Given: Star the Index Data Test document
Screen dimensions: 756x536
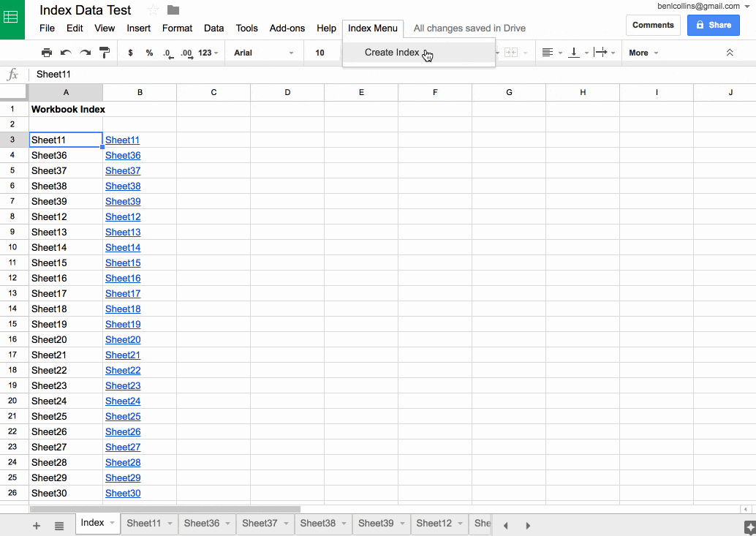Looking at the screenshot, I should [153, 10].
